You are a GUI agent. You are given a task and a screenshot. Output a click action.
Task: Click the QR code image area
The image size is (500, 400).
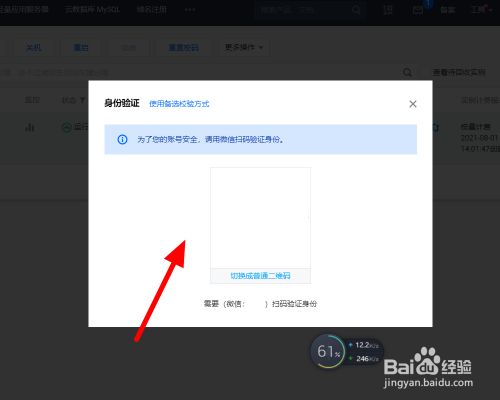coord(260,218)
